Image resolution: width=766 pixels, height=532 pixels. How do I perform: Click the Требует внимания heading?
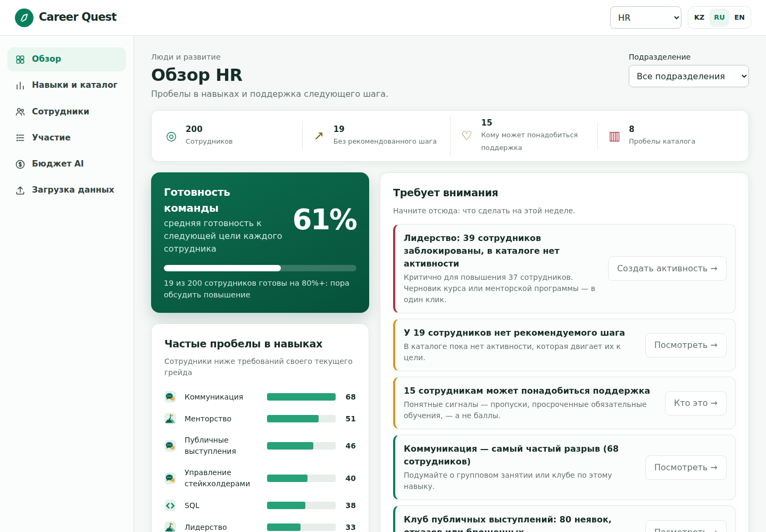point(446,193)
